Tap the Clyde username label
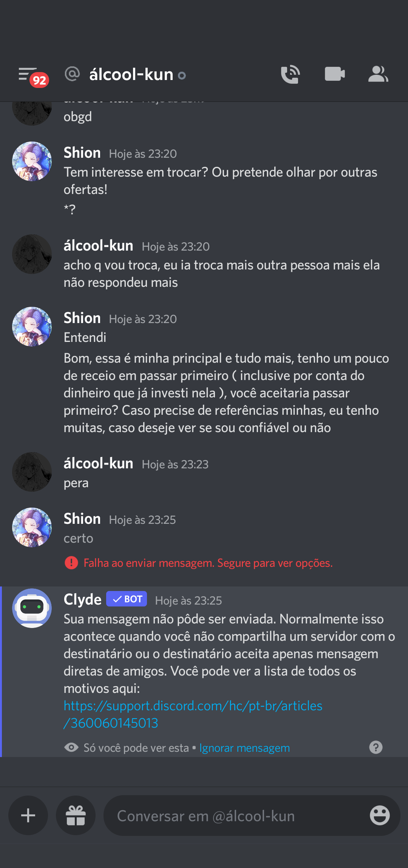Image resolution: width=408 pixels, height=868 pixels. [82, 599]
